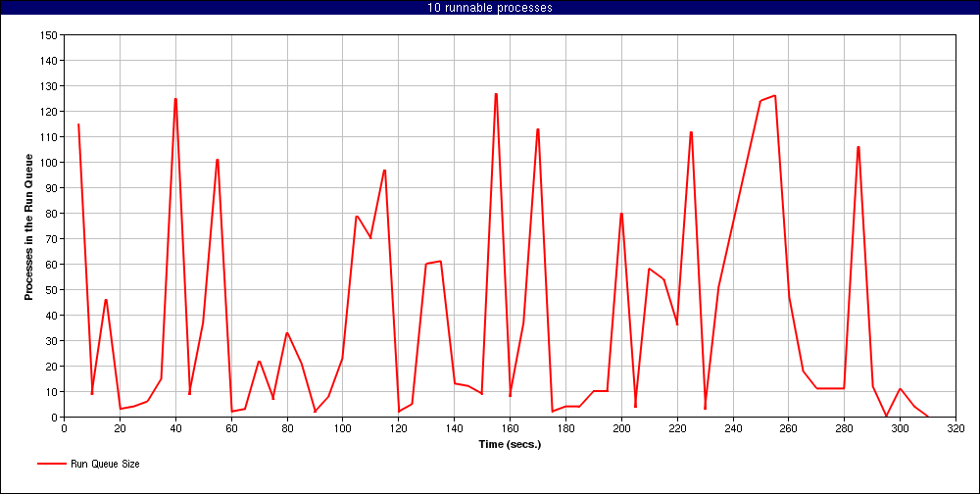Screen dimensions: 980x494
Task: Select the 70 label on vertical axis
Action: point(51,239)
